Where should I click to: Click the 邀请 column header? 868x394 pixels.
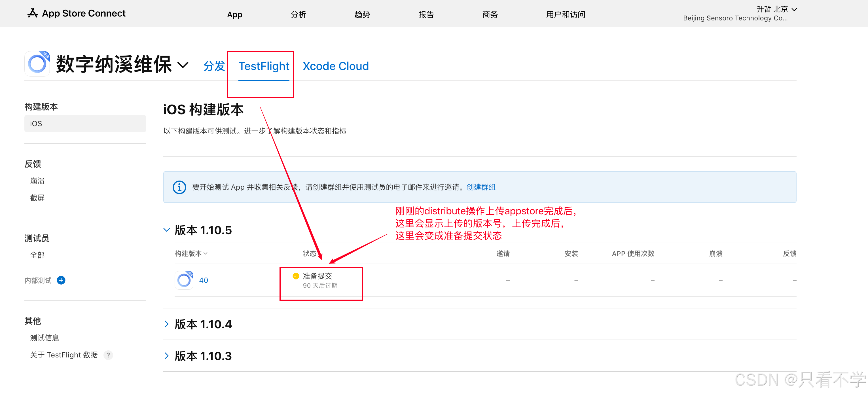point(503,253)
